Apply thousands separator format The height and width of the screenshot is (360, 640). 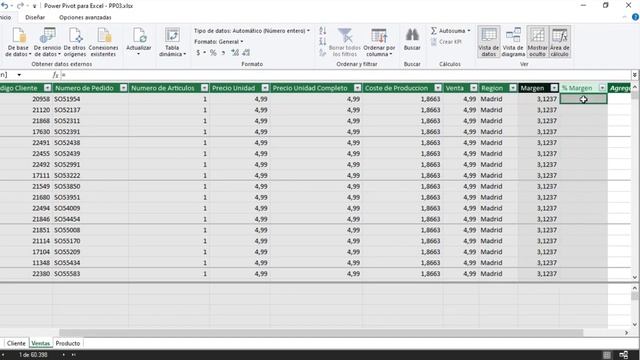tap(223, 53)
